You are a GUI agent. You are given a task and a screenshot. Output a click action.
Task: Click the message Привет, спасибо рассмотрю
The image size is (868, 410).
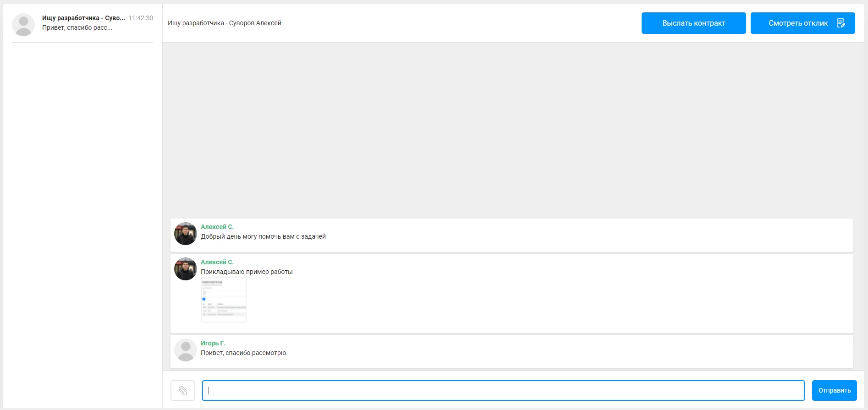(243, 353)
